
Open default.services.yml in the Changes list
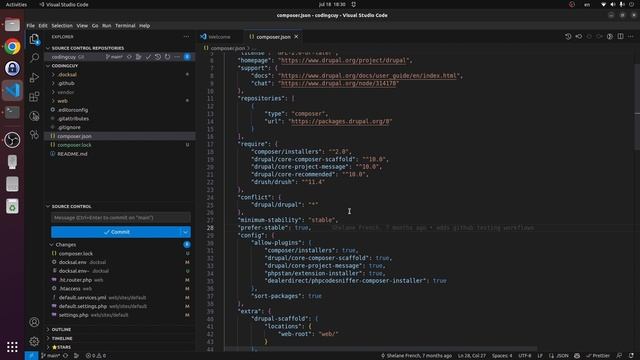82,298
